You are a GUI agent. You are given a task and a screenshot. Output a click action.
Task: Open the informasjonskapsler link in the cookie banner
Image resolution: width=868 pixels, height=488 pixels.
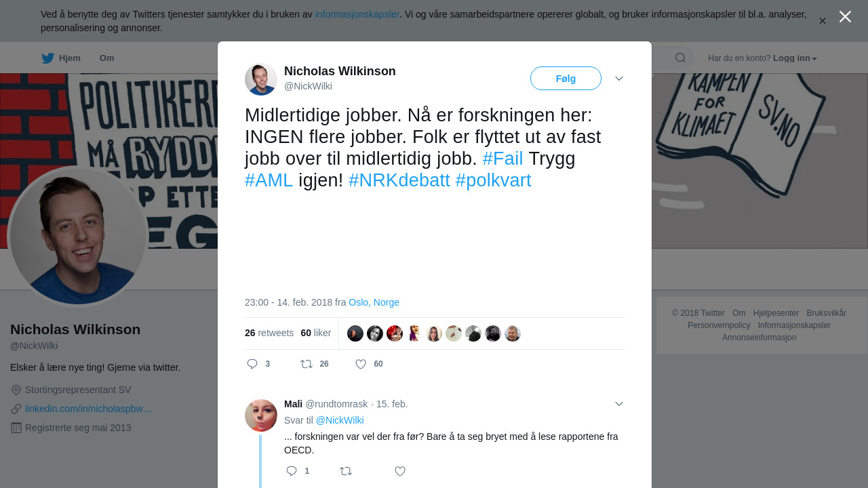tap(357, 14)
